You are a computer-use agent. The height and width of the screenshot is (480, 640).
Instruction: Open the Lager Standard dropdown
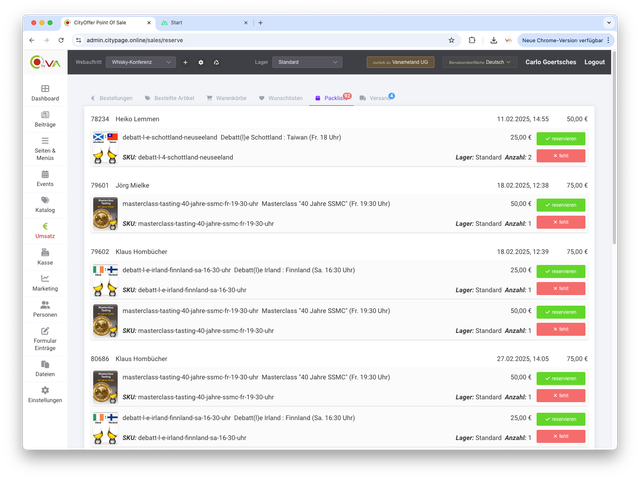(308, 62)
